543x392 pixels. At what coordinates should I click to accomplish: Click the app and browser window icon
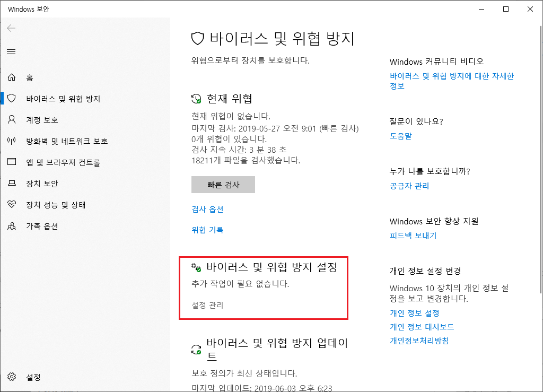(x=12, y=162)
